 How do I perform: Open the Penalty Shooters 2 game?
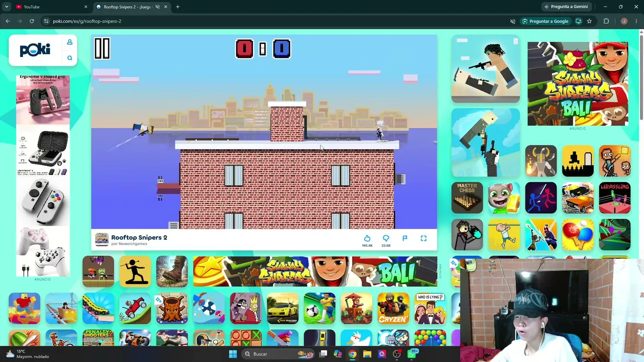click(x=98, y=338)
